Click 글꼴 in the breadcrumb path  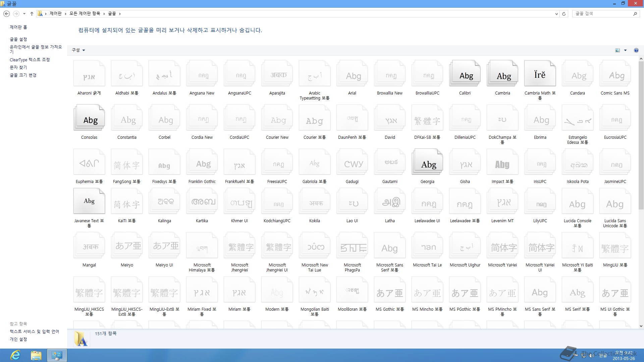click(x=112, y=14)
